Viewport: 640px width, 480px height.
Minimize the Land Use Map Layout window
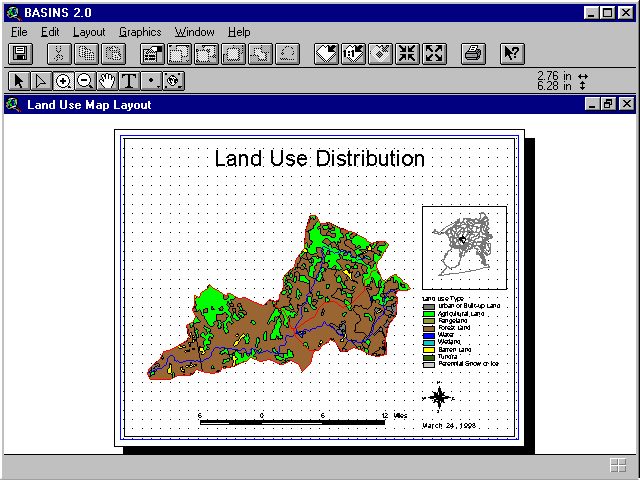[591, 104]
